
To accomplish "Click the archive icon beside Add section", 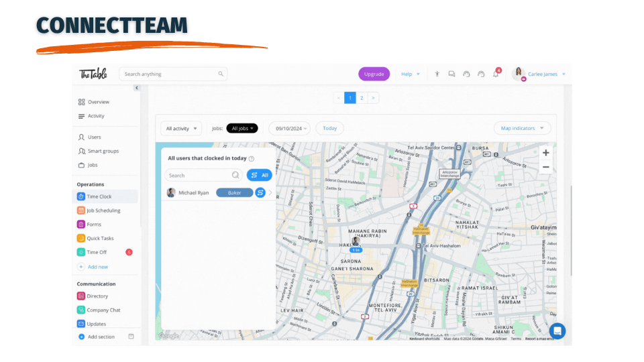I will click(x=131, y=337).
